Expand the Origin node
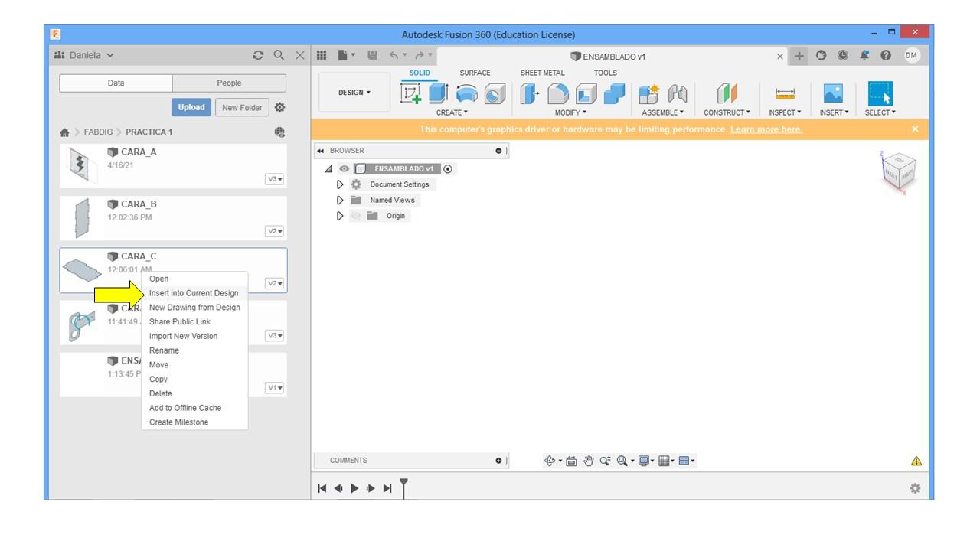This screenshot has width=980, height=551. (341, 216)
